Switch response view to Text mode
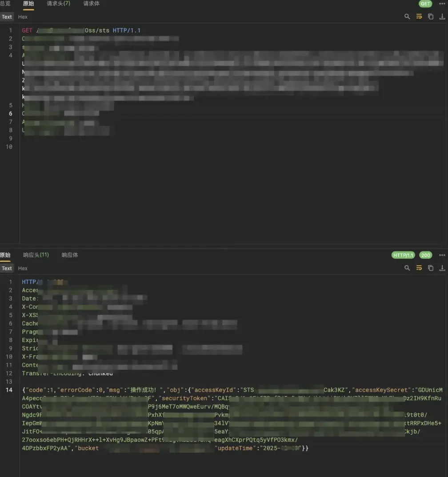This screenshot has width=448, height=477. [7, 268]
